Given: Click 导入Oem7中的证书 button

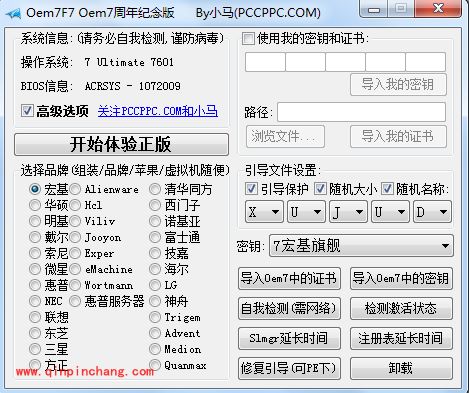Looking at the screenshot, I should 289,278.
